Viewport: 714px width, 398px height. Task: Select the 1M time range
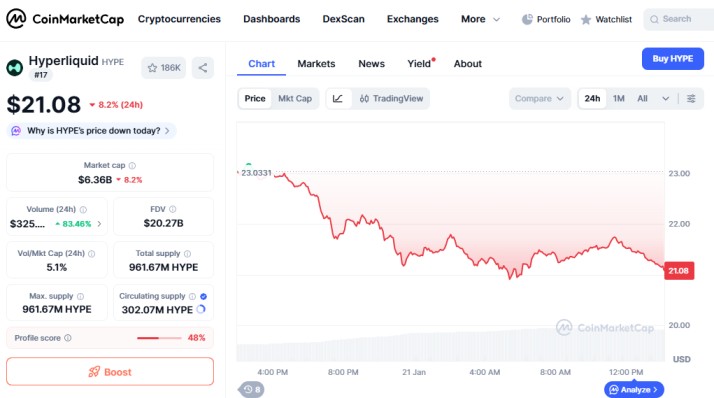tap(618, 98)
